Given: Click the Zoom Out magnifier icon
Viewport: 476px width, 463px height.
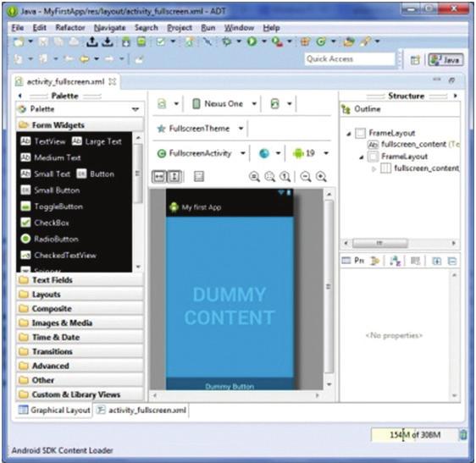Looking at the screenshot, I should [x=306, y=177].
